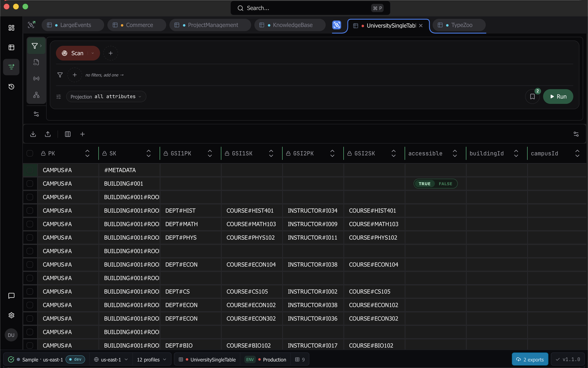The image size is (588, 368).
Task: Toggle the select-all checkbox in table header
Action: pos(30,153)
